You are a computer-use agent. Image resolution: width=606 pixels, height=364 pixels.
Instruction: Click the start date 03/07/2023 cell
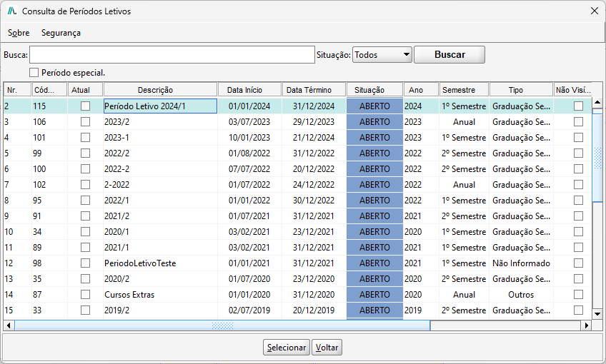tap(249, 122)
